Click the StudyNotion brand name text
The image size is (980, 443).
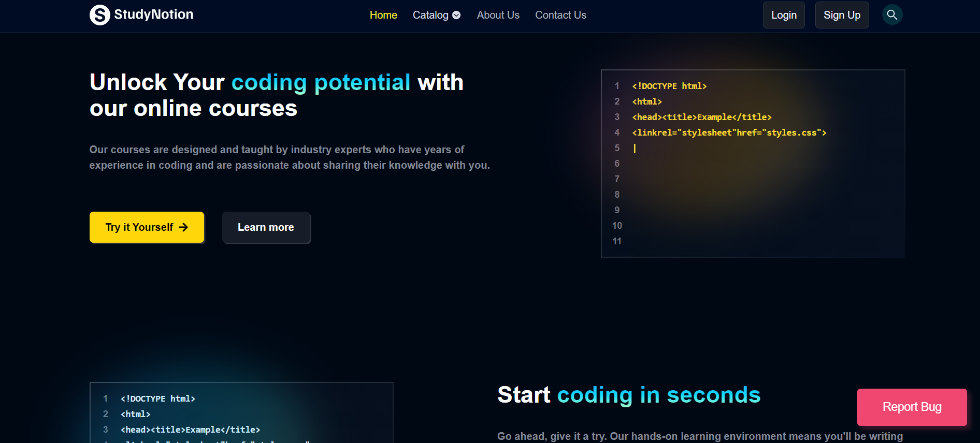tap(153, 14)
